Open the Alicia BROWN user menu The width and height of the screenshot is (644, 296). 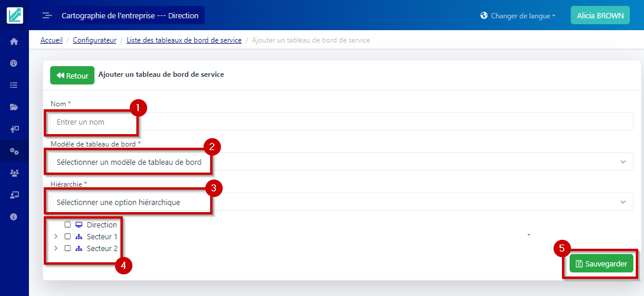pyautogui.click(x=600, y=15)
